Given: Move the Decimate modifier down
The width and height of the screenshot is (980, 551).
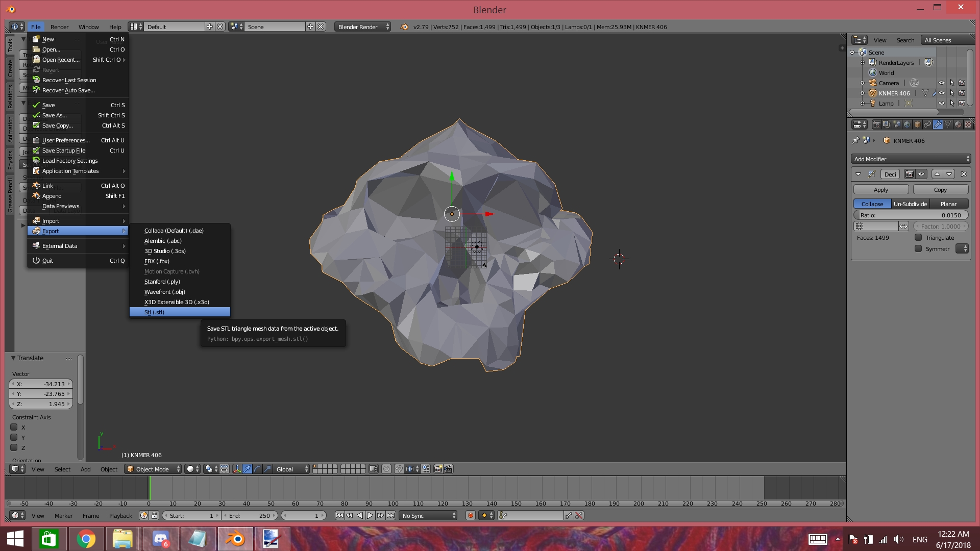Looking at the screenshot, I should pyautogui.click(x=949, y=174).
